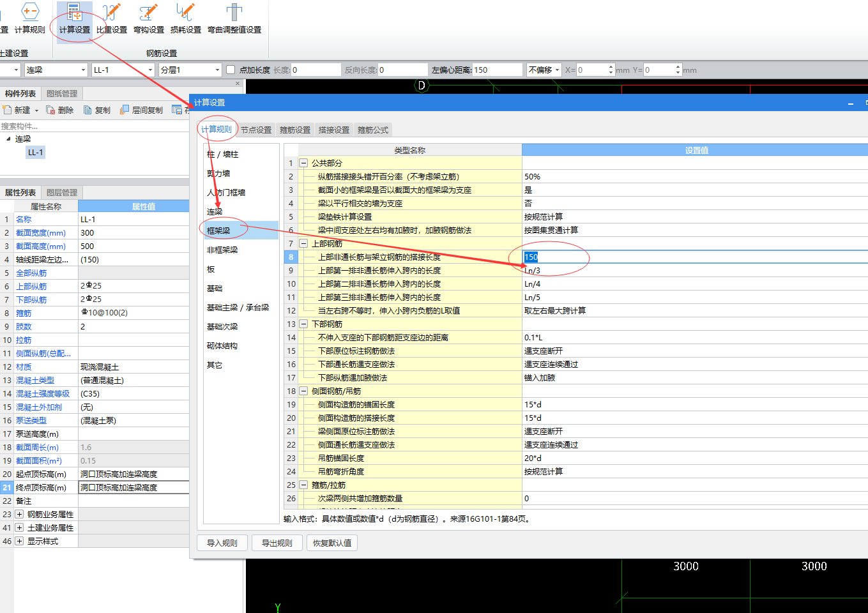Click the 恢复默认值 button
Viewport: 868px width, 613px height.
coord(332,543)
